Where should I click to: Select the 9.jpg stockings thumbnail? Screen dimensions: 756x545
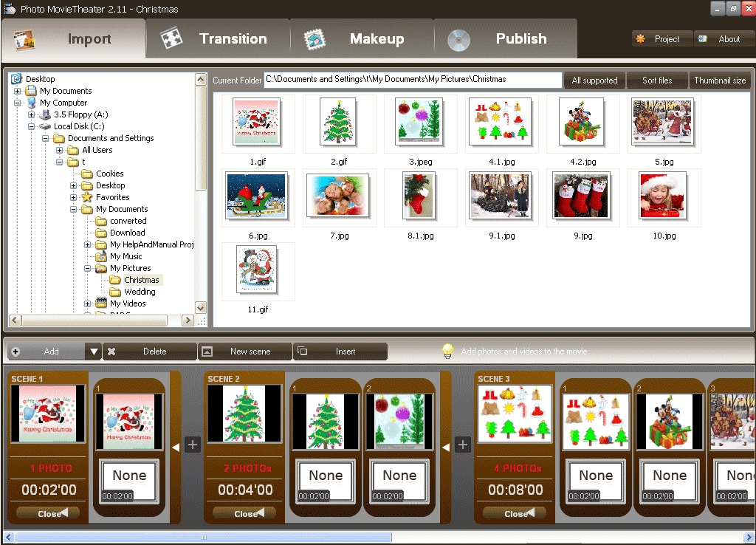(583, 198)
